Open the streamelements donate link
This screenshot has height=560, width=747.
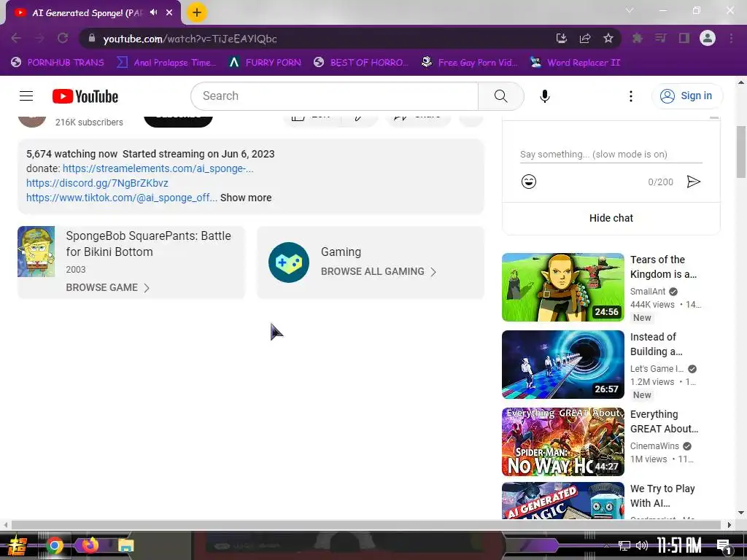coord(158,168)
